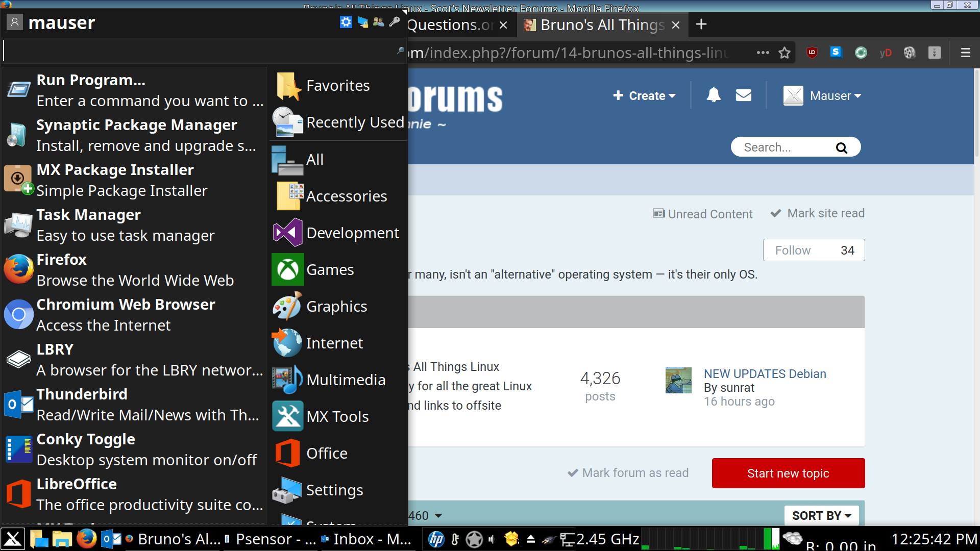Open the Games category
Image resolution: width=980 pixels, height=551 pixels.
click(338, 269)
